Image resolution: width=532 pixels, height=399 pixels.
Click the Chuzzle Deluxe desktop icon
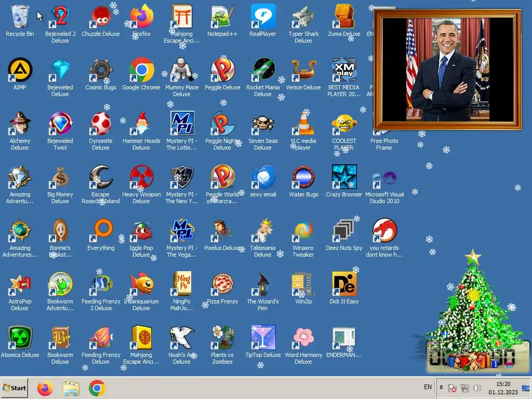(x=101, y=16)
